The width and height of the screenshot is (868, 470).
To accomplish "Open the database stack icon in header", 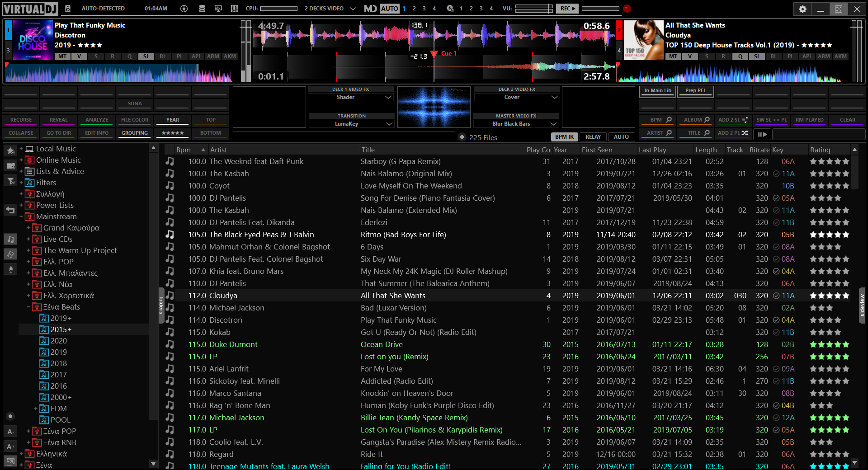I will (x=202, y=8).
